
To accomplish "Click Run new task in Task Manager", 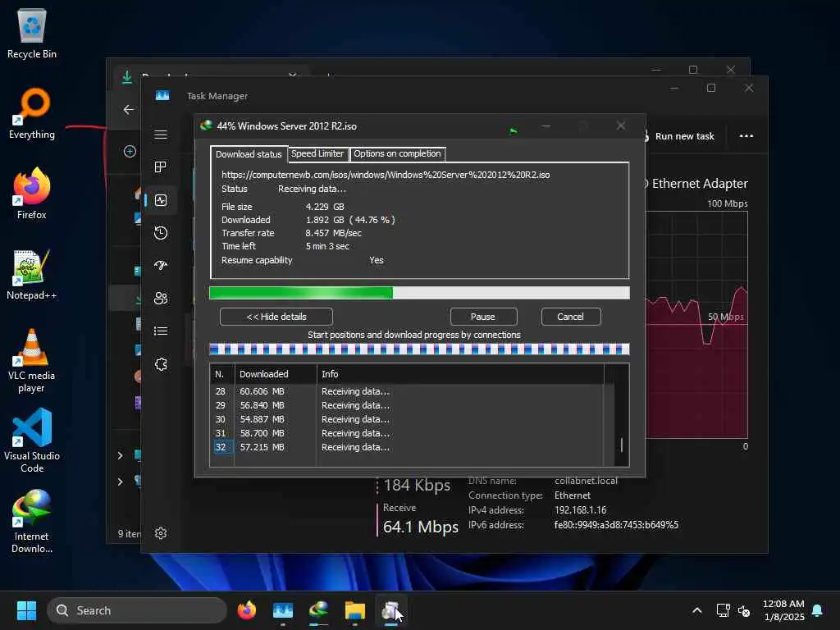I will coord(680,136).
